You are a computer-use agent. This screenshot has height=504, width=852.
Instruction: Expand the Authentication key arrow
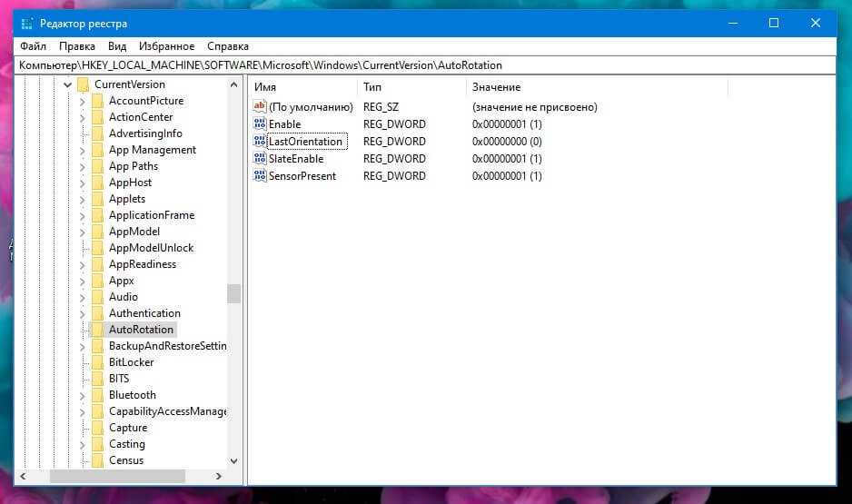pyautogui.click(x=82, y=313)
